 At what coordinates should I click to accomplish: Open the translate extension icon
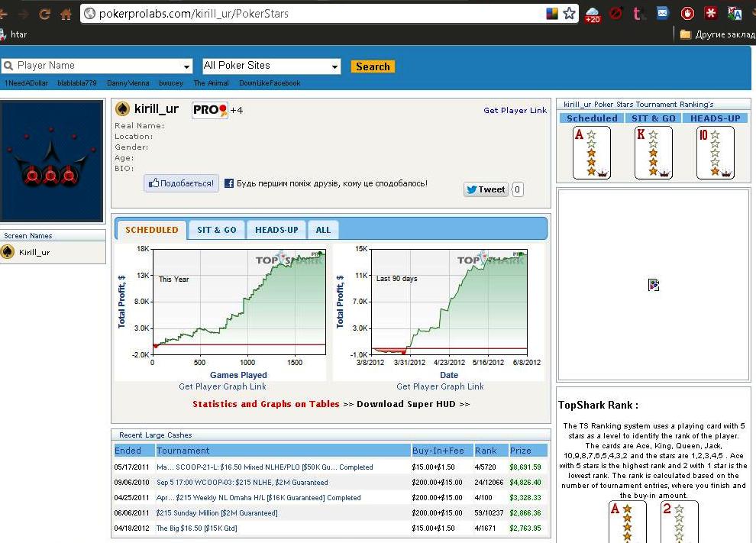tap(735, 14)
